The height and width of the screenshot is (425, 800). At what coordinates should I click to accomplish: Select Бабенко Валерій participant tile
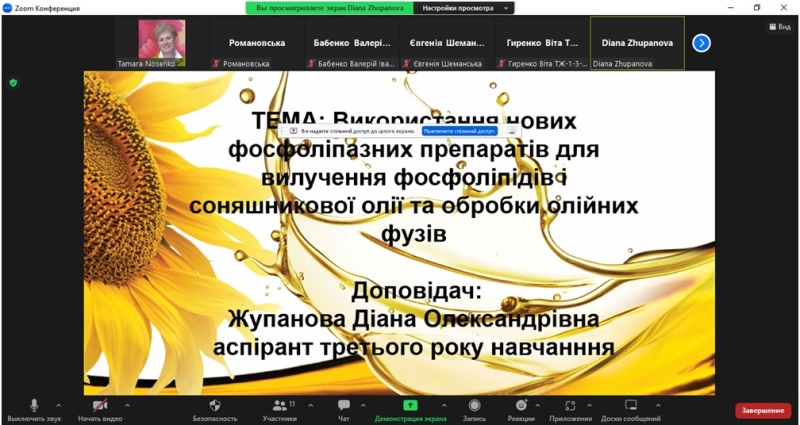352,43
